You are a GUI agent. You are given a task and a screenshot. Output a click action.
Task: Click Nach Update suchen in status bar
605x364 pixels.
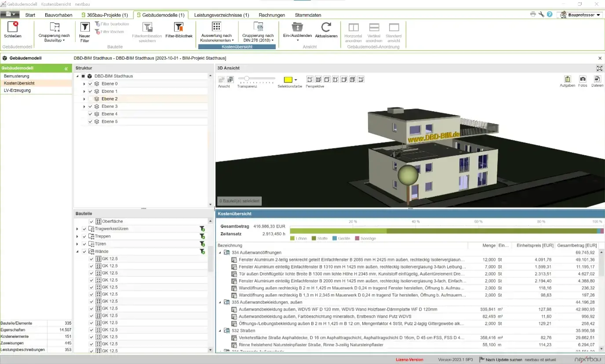[x=504, y=359]
